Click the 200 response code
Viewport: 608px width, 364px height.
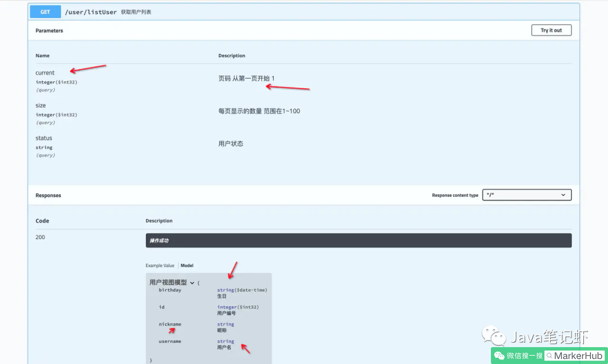[41, 237]
